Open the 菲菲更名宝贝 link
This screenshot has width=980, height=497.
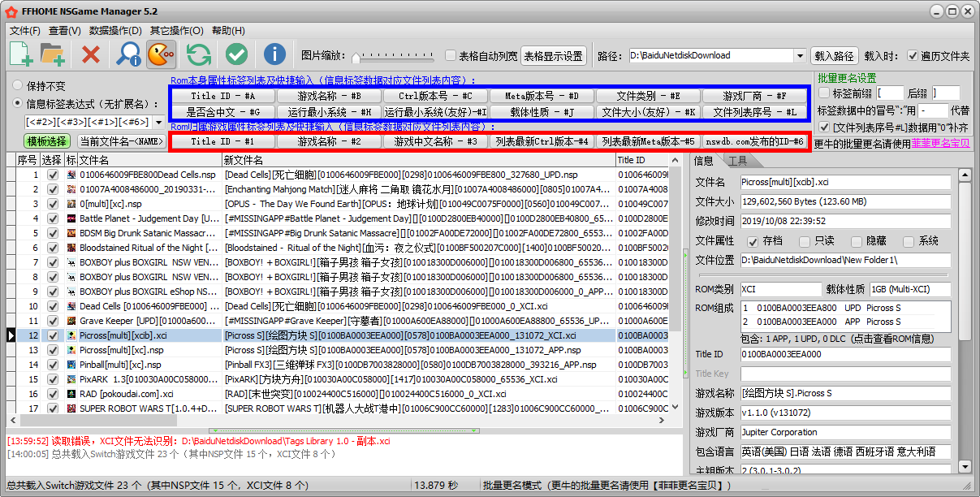tap(939, 143)
